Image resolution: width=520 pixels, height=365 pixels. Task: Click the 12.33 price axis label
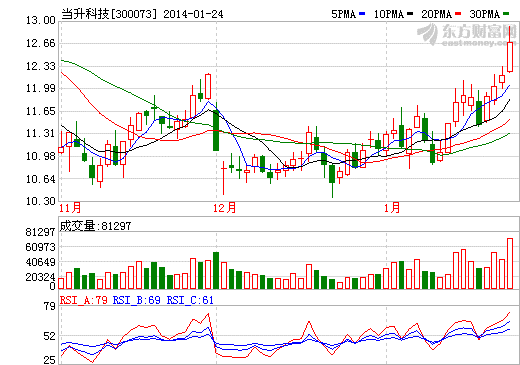[x=41, y=66]
